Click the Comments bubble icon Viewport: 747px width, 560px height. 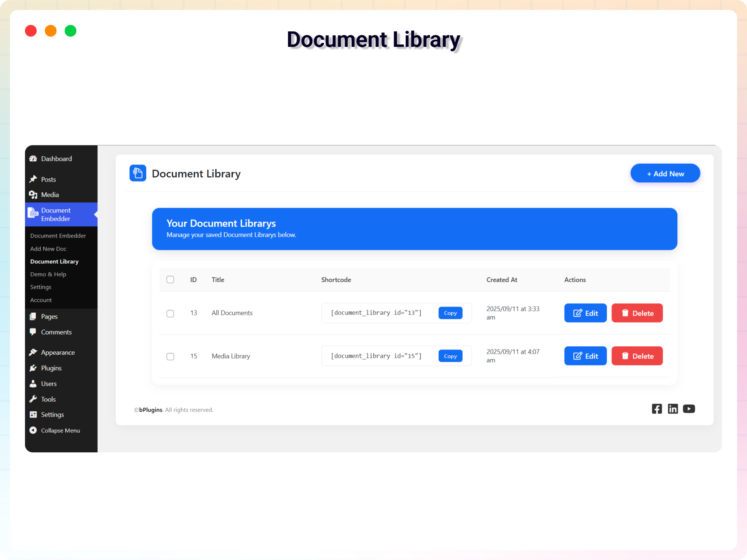click(x=33, y=332)
